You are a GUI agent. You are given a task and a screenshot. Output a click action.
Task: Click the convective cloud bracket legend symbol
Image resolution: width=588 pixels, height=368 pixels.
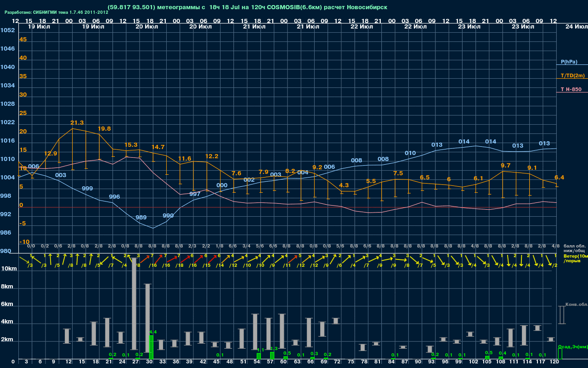pyautogui.click(x=561, y=315)
